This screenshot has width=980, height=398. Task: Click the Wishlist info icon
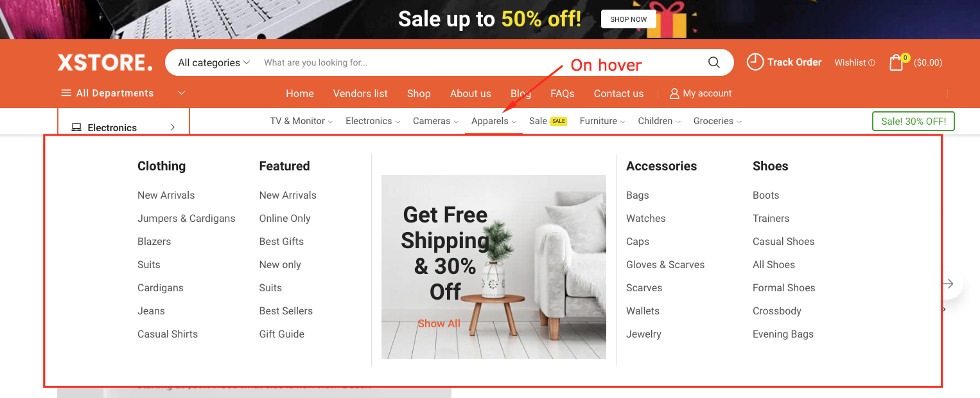coord(871,62)
